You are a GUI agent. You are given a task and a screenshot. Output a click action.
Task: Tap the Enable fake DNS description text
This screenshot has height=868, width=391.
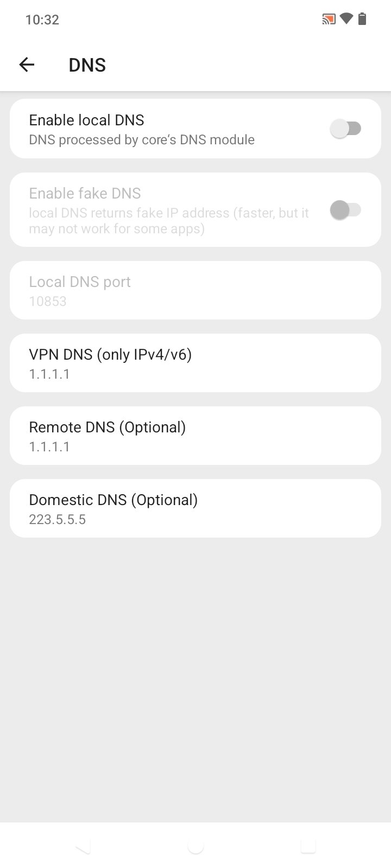tap(168, 221)
